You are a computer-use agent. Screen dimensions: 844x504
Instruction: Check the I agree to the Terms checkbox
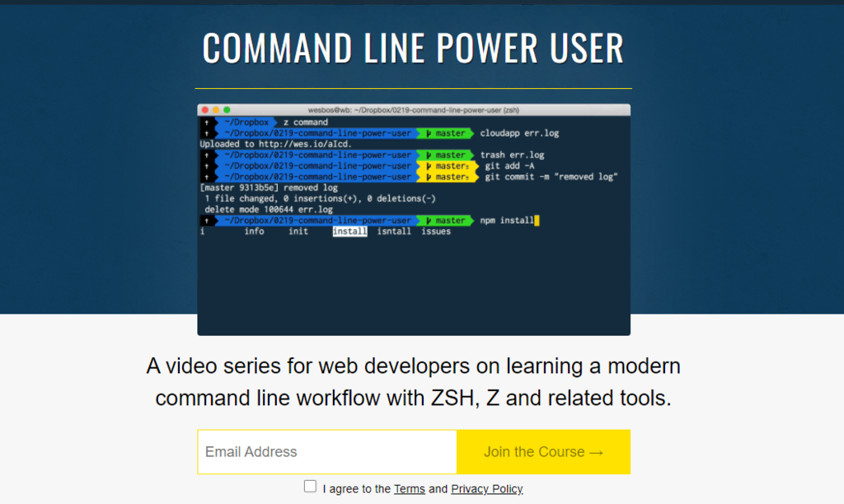(310, 486)
